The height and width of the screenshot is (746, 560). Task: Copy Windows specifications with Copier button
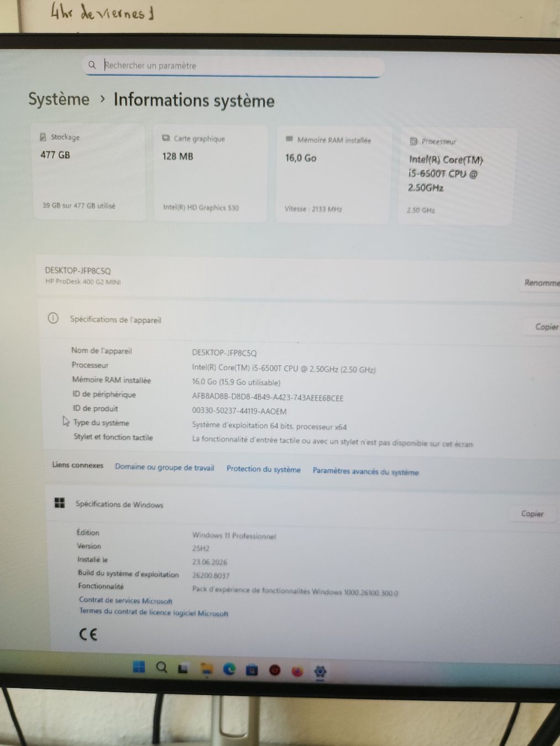coord(532,514)
